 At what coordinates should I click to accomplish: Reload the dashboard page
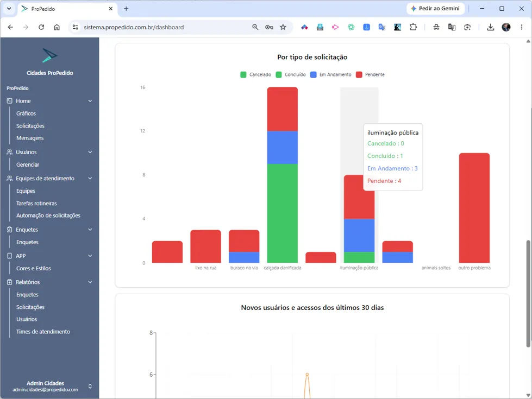pyautogui.click(x=41, y=27)
